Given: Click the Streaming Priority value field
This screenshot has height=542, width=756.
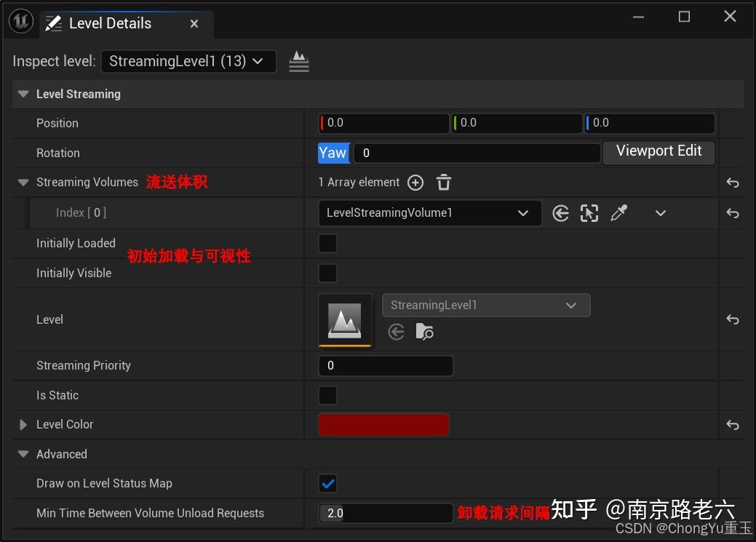Looking at the screenshot, I should [386, 365].
